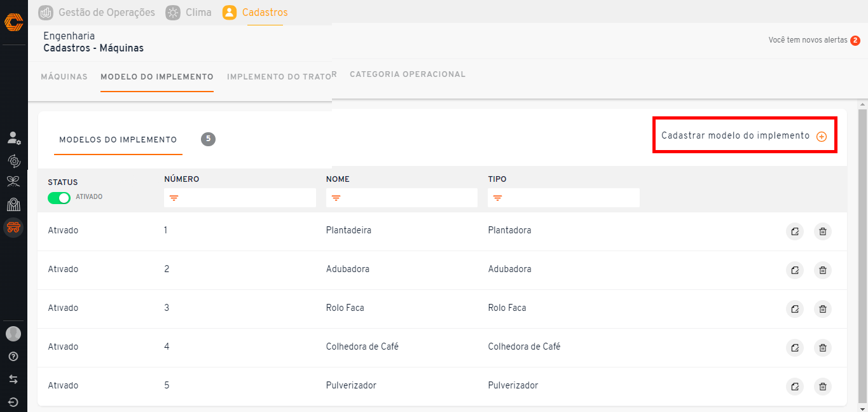The height and width of the screenshot is (412, 868).
Task: Click number 4 in the Número column
Action: [167, 347]
